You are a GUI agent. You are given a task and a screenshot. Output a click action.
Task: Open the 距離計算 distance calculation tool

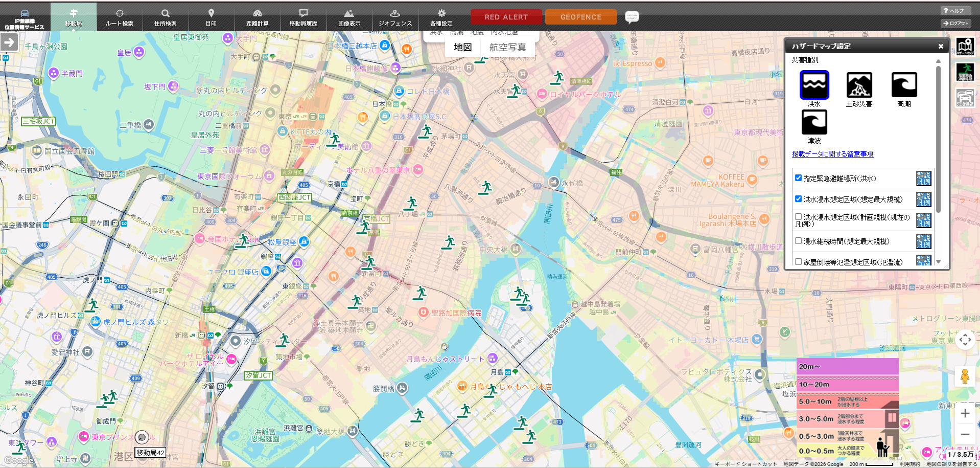click(x=258, y=17)
